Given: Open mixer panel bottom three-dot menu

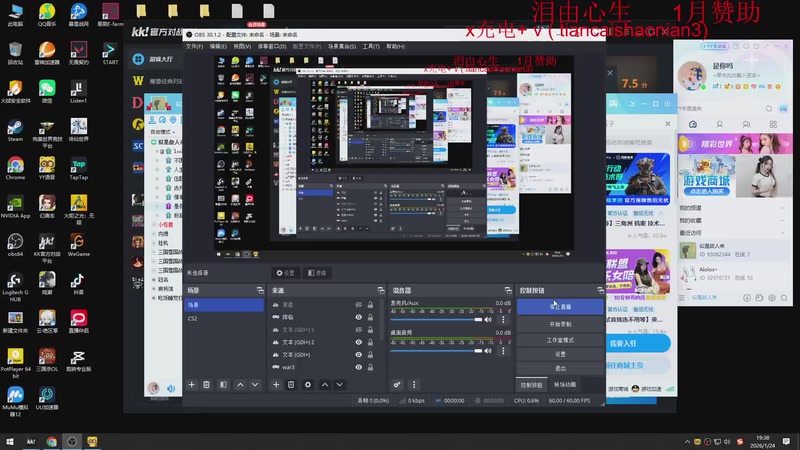Looking at the screenshot, I should 414,385.
